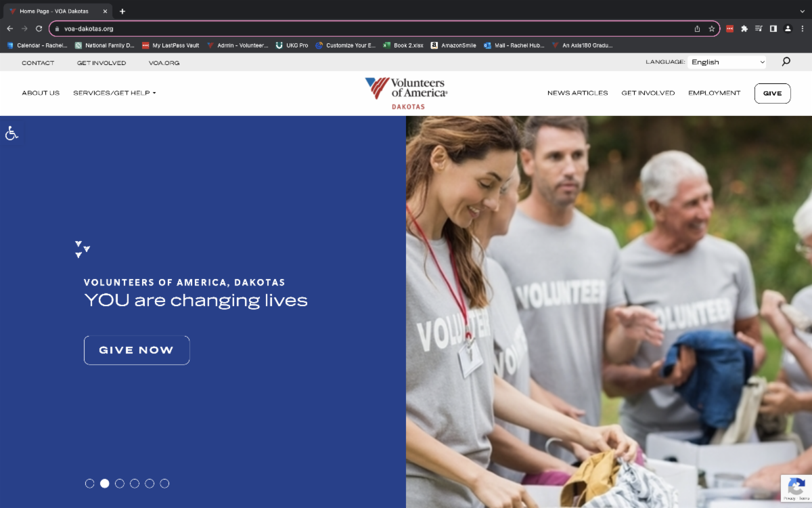Open the new tab plus button

click(122, 12)
